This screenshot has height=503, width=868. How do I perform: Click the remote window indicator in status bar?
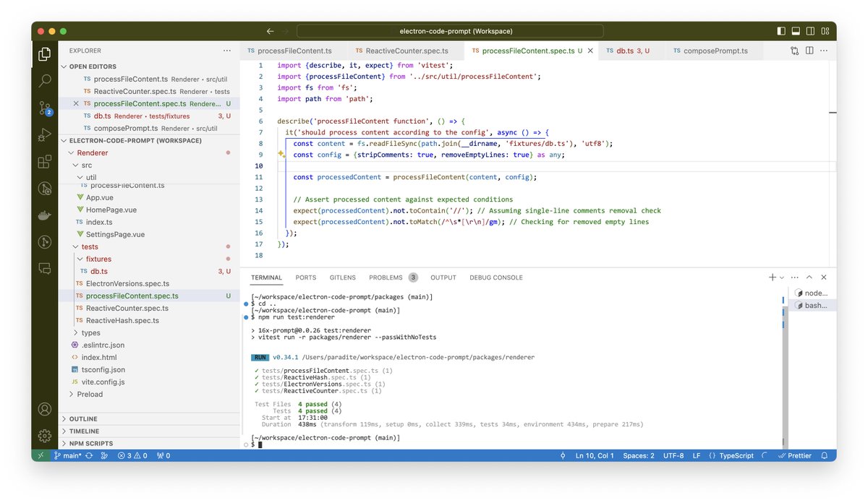click(41, 456)
